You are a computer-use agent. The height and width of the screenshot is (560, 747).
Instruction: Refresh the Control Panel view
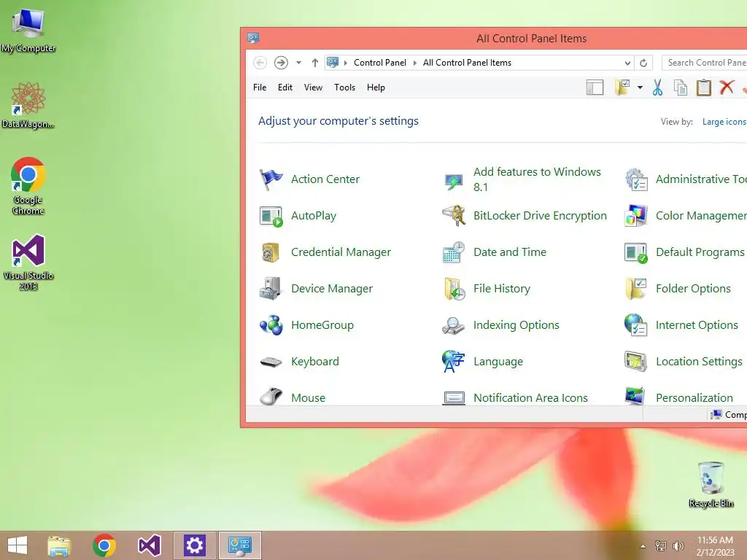(643, 63)
